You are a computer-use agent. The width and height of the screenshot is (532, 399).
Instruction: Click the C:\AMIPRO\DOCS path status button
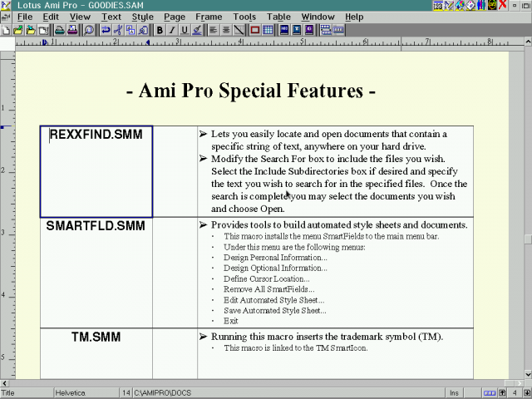point(288,393)
